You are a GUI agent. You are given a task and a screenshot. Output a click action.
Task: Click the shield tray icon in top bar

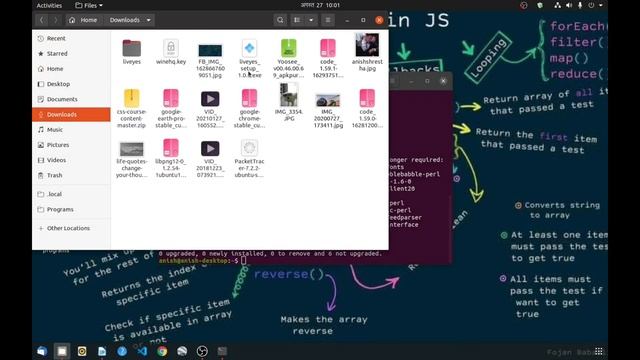tap(540, 5)
